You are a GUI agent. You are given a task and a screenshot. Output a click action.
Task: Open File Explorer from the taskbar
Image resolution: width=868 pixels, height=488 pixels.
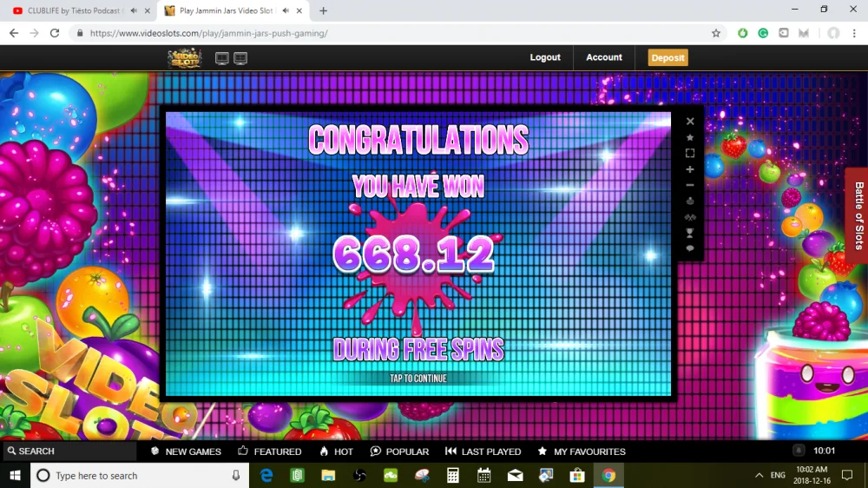(328, 475)
